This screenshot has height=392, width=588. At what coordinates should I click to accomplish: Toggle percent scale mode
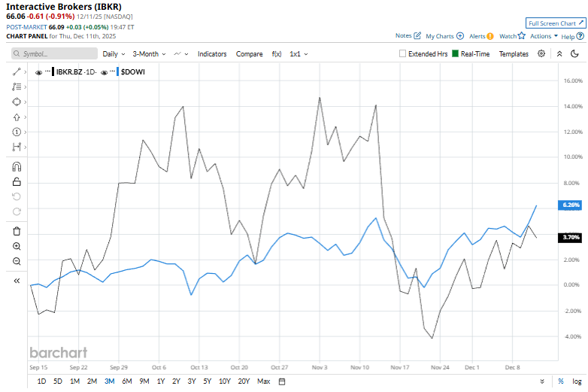tap(561, 381)
